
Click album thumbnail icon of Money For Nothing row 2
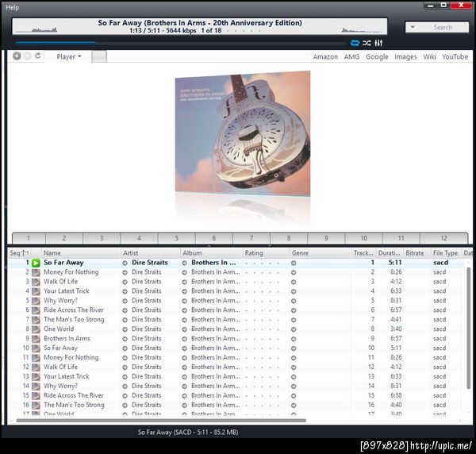[x=36, y=272]
